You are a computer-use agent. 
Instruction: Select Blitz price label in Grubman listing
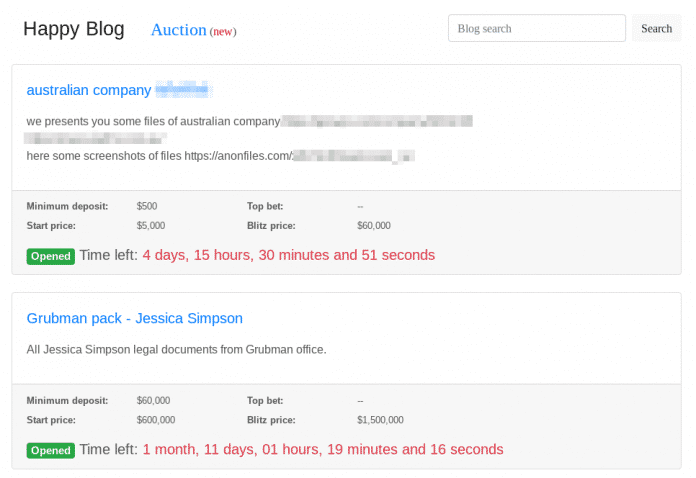pyautogui.click(x=271, y=420)
